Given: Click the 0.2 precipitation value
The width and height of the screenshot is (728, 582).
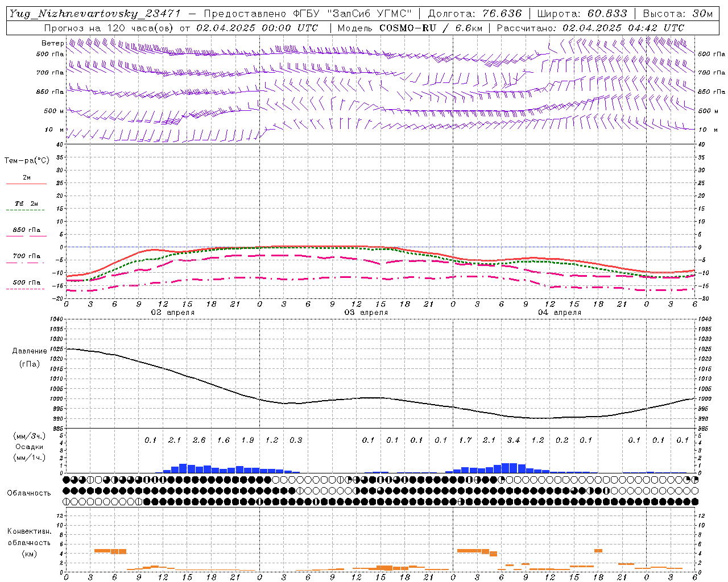Looking at the screenshot, I should click(x=561, y=440).
